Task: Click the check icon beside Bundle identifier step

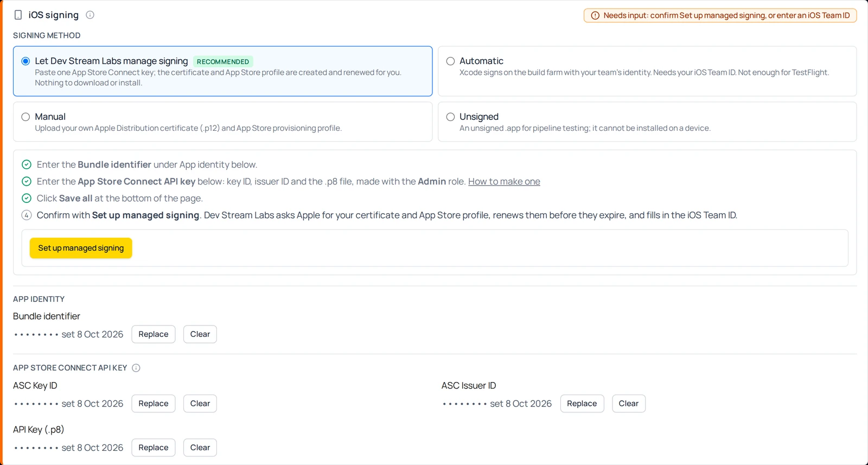Action: pyautogui.click(x=26, y=164)
